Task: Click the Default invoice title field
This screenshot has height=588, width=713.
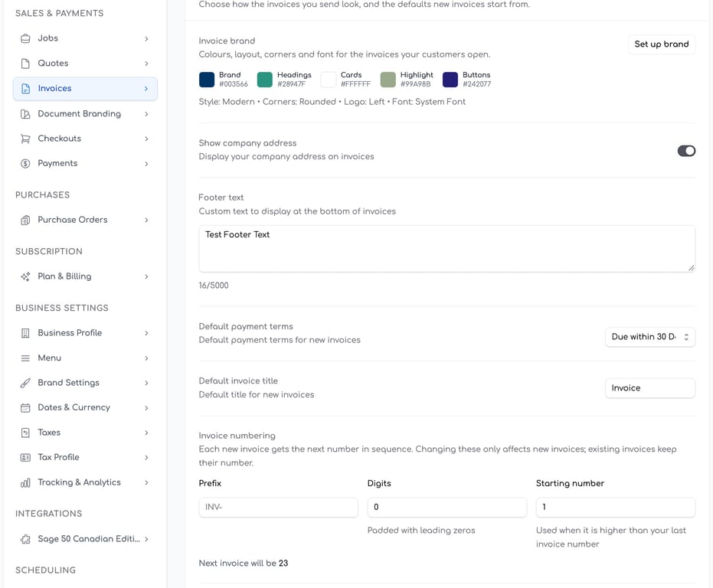Action: [x=649, y=388]
